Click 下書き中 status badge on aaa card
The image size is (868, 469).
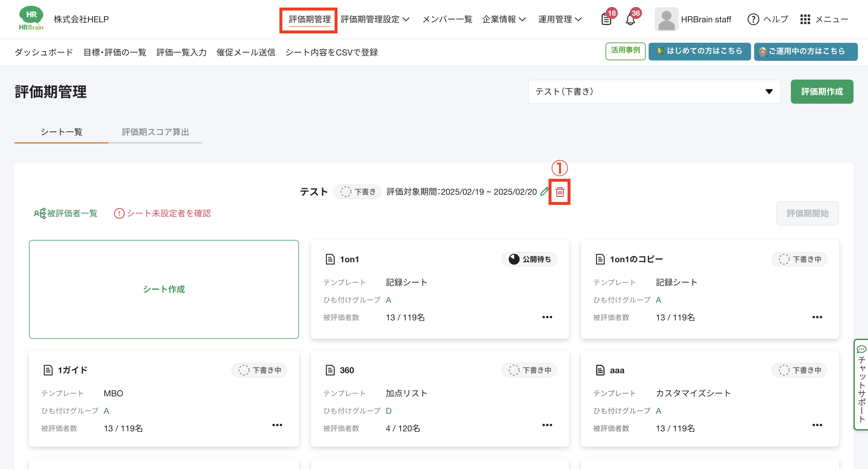coord(799,370)
